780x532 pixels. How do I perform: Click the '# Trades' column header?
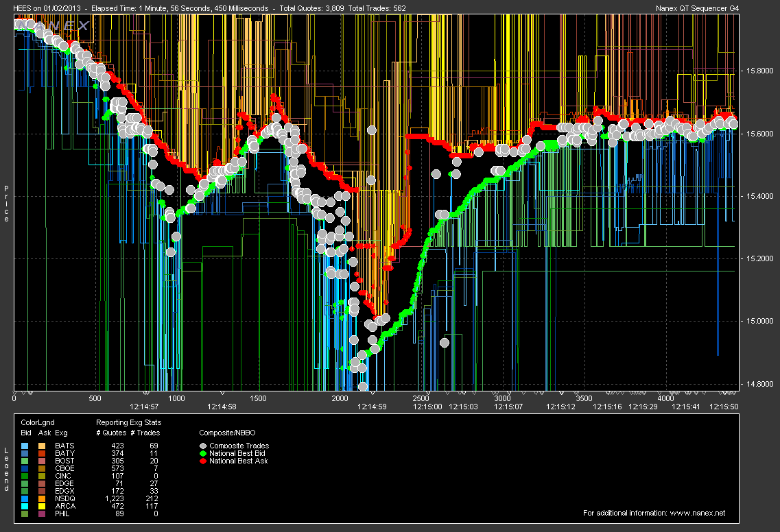[x=145, y=433]
